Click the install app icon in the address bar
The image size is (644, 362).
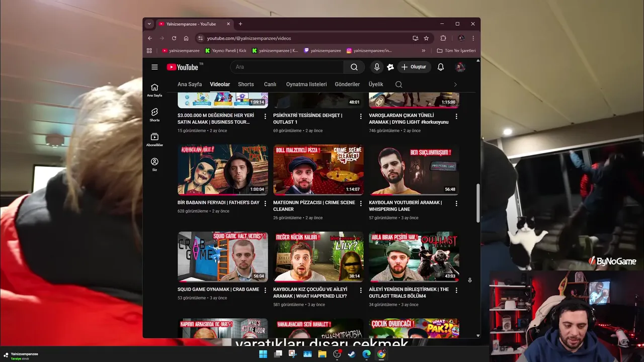coord(415,38)
